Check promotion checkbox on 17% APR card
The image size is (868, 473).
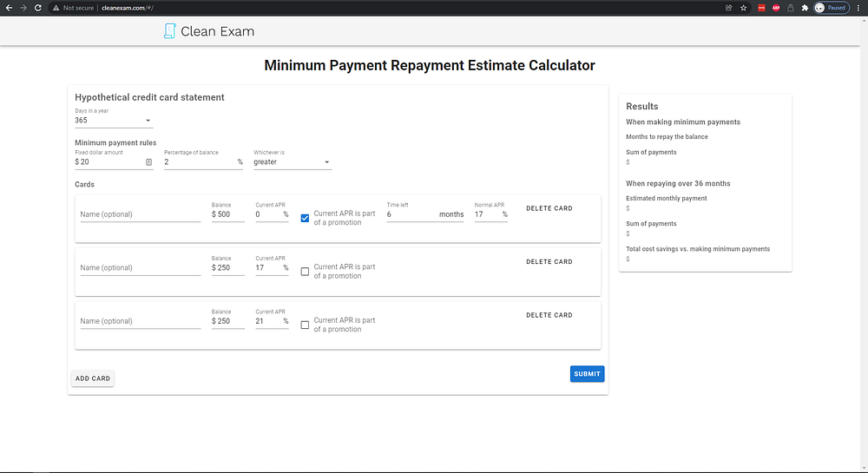coord(305,272)
